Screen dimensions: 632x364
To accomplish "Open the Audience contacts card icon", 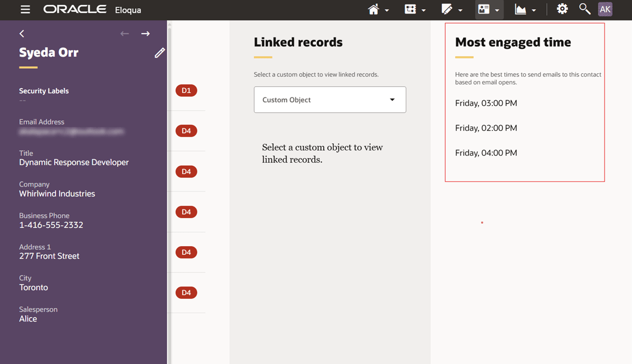I will click(483, 10).
